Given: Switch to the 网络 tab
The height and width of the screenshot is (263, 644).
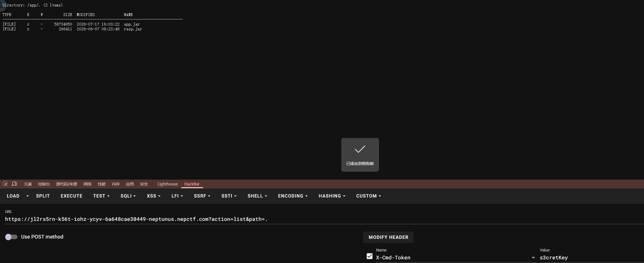Looking at the screenshot, I should point(87,184).
